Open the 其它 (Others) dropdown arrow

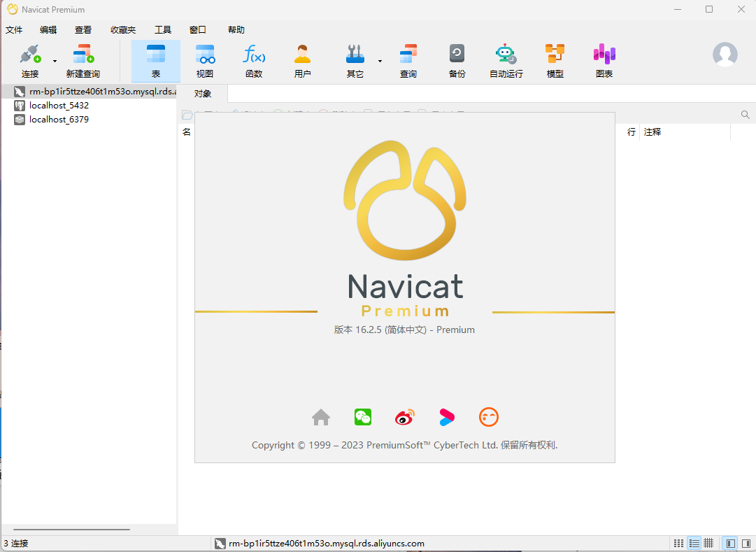[x=382, y=60]
